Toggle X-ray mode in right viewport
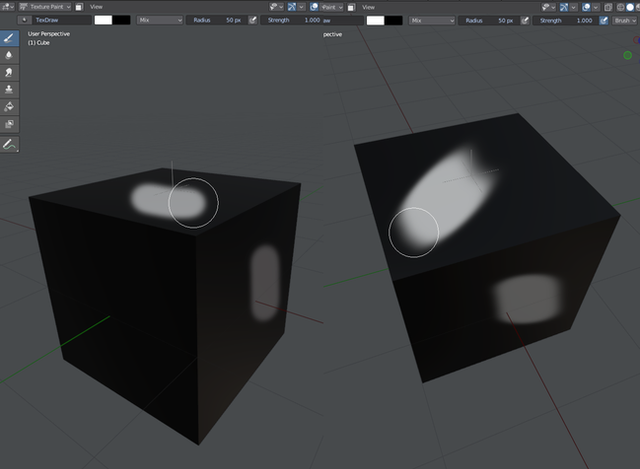The width and height of the screenshot is (640, 469). 608,7
